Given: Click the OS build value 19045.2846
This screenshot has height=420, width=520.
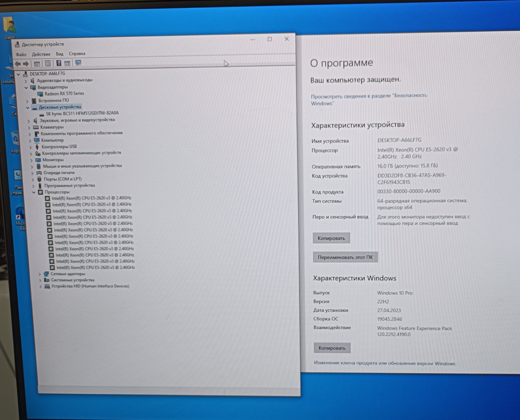Looking at the screenshot, I should tap(389, 319).
